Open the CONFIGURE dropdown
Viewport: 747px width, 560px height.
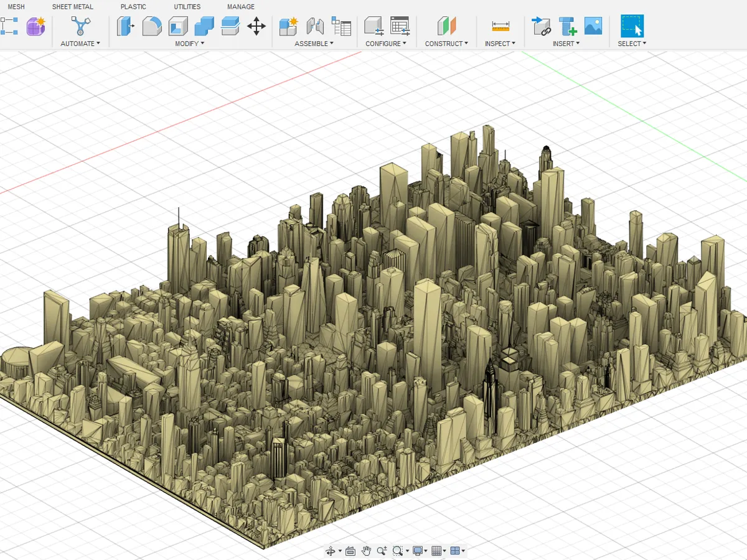386,44
